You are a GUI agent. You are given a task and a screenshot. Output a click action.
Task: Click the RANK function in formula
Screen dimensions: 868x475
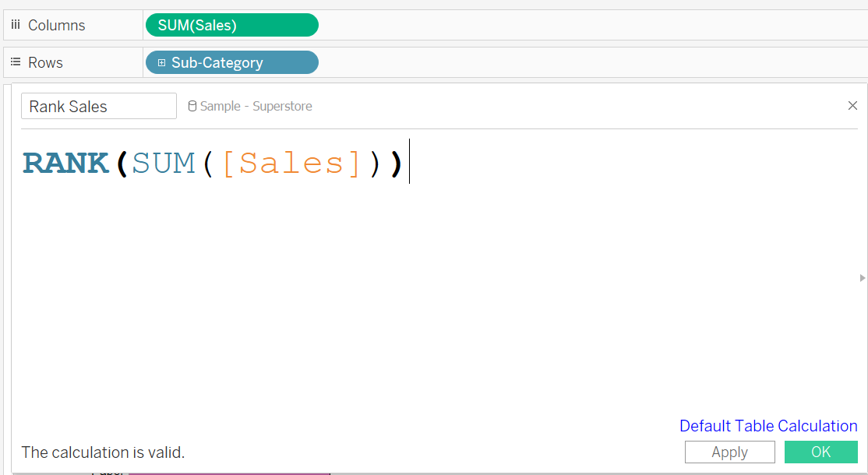66,163
